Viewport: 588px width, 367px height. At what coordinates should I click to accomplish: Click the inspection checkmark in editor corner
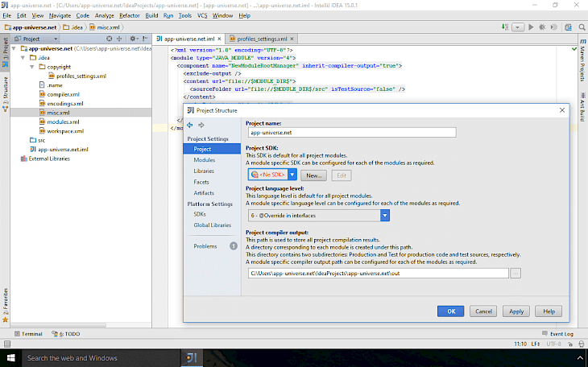574,49
